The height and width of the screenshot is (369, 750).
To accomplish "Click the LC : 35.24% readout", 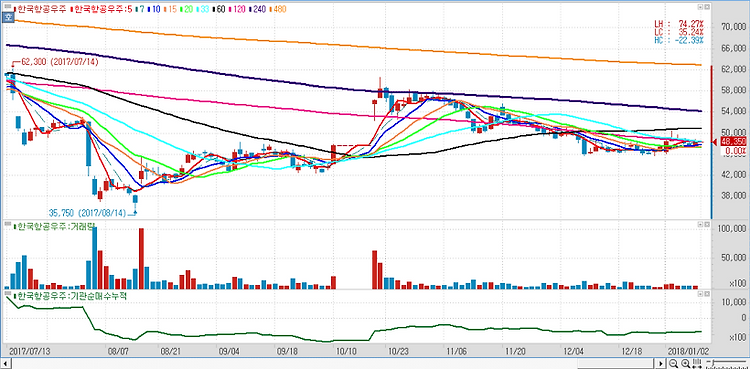I will pos(679,32).
